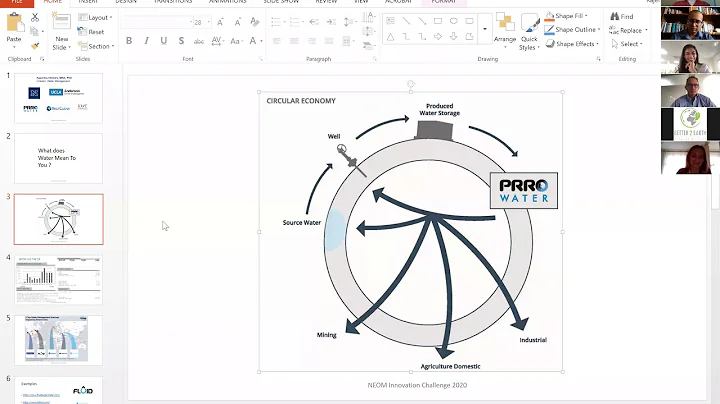
Task: Convert text to SmartArt
Action: 368,45
